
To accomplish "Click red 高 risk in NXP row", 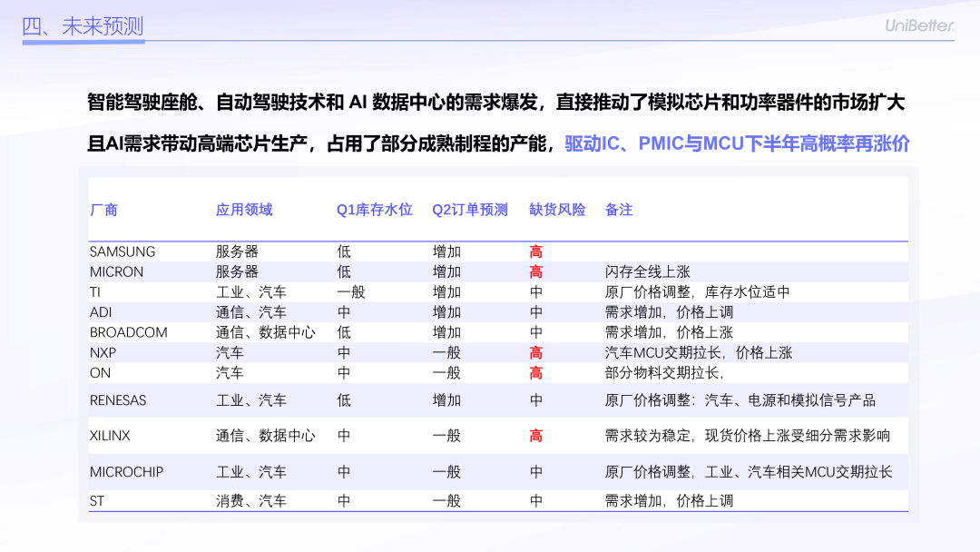I will tap(536, 352).
